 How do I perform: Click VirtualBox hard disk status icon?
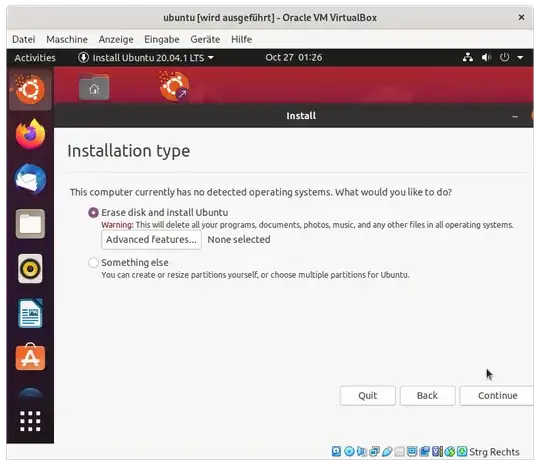[336, 451]
